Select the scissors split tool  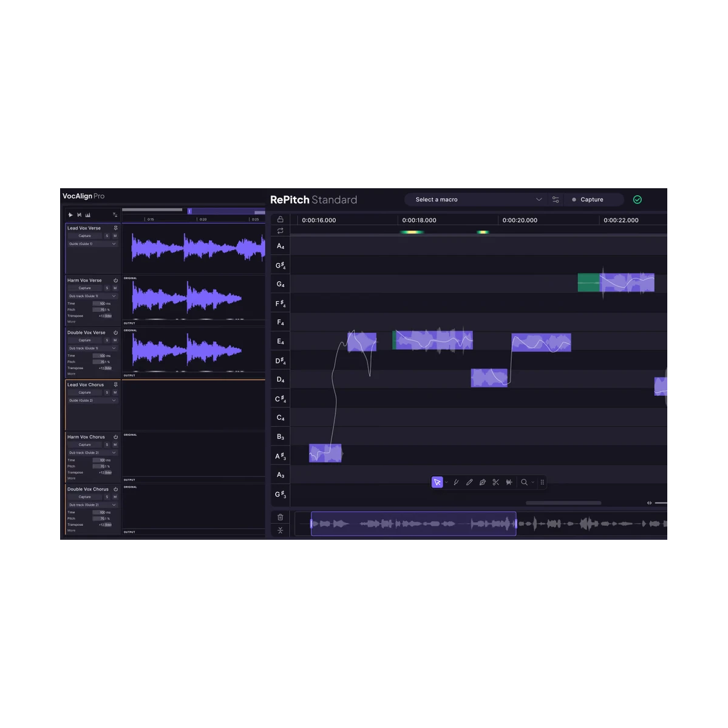[496, 482]
